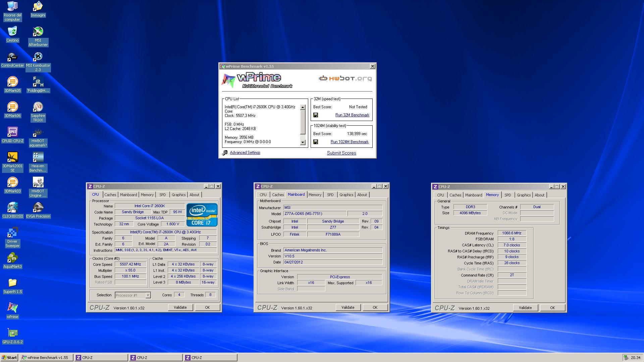
Task: Launch Driver Sweeper desktop icon
Action: tap(12, 237)
